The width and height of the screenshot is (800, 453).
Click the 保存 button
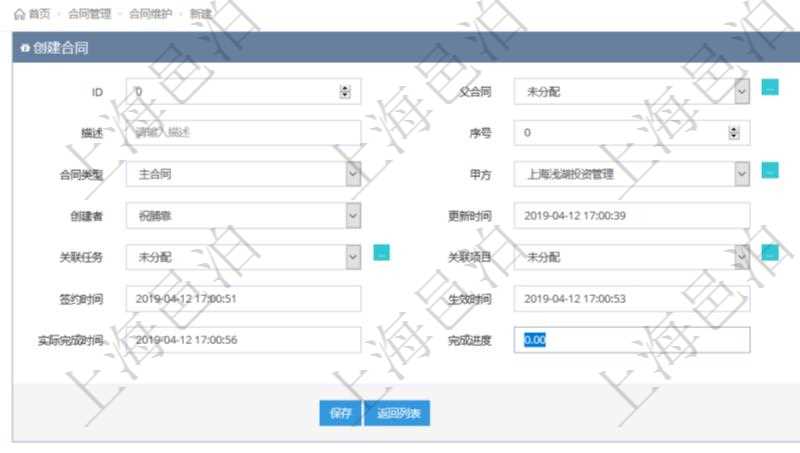click(340, 413)
